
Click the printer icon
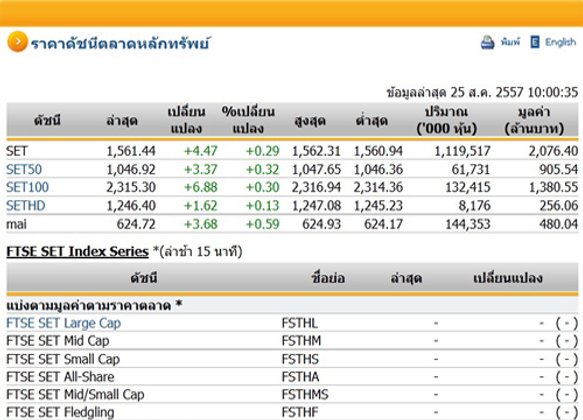tap(487, 42)
